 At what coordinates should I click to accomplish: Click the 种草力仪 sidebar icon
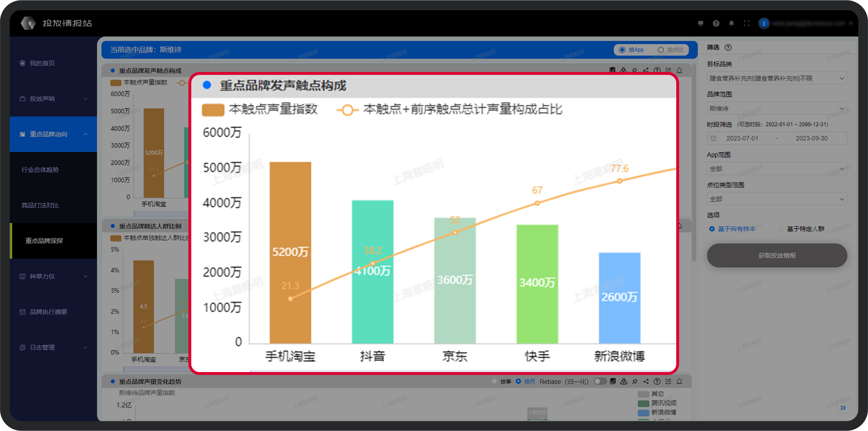pos(22,276)
